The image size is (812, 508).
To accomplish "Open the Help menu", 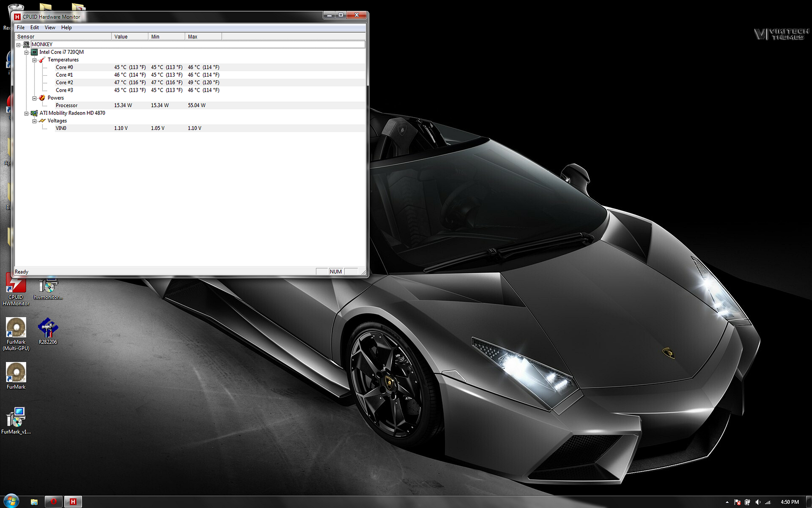I will click(66, 27).
